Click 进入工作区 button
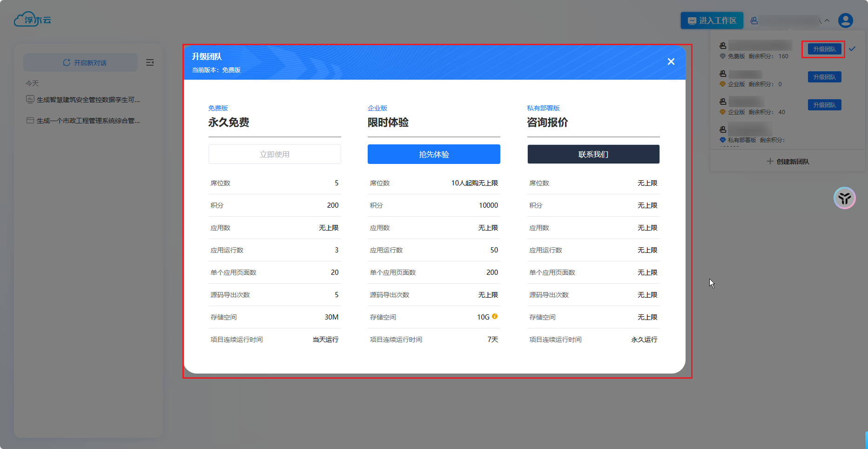The image size is (868, 449). 712,20
